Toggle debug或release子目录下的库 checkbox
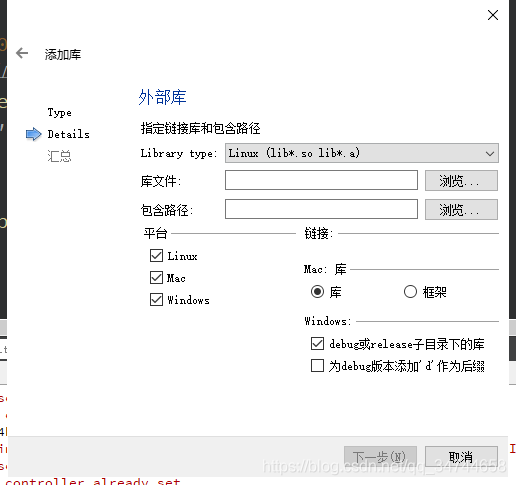The image size is (516, 485). (x=317, y=344)
